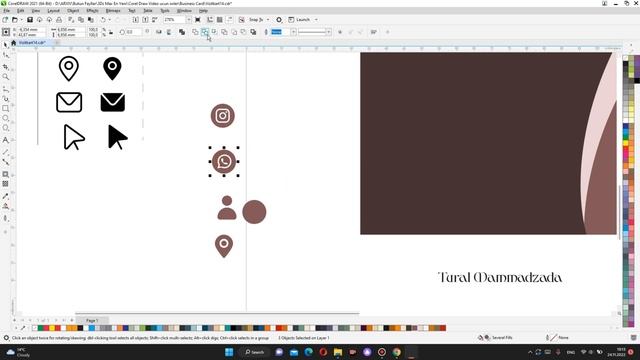Expand the Launch dropdown arrow

316,20
